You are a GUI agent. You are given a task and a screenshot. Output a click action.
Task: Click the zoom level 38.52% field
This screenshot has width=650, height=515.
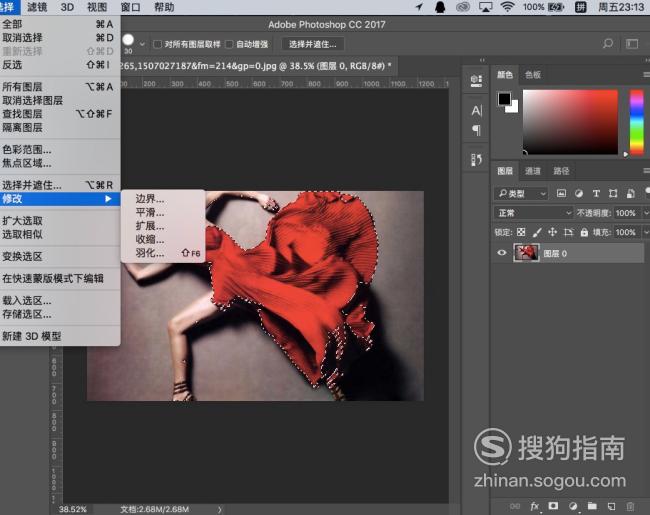tap(73, 509)
